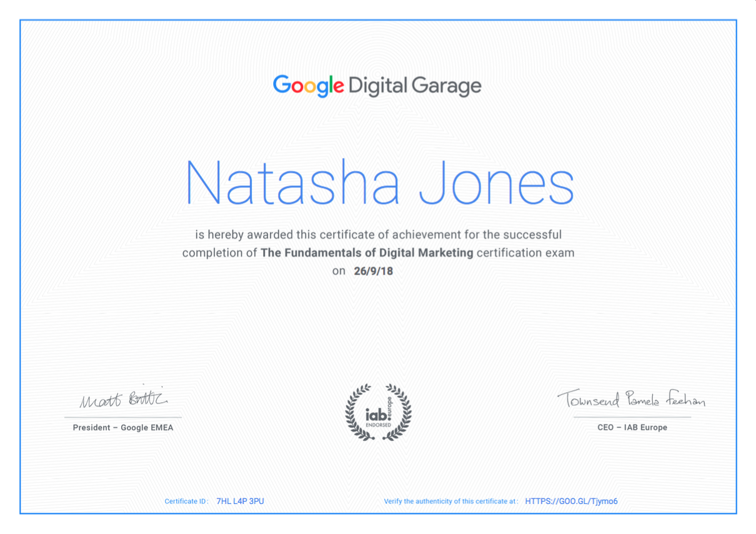756x534 pixels.
Task: Click the colored Google wordmark
Action: point(309,86)
